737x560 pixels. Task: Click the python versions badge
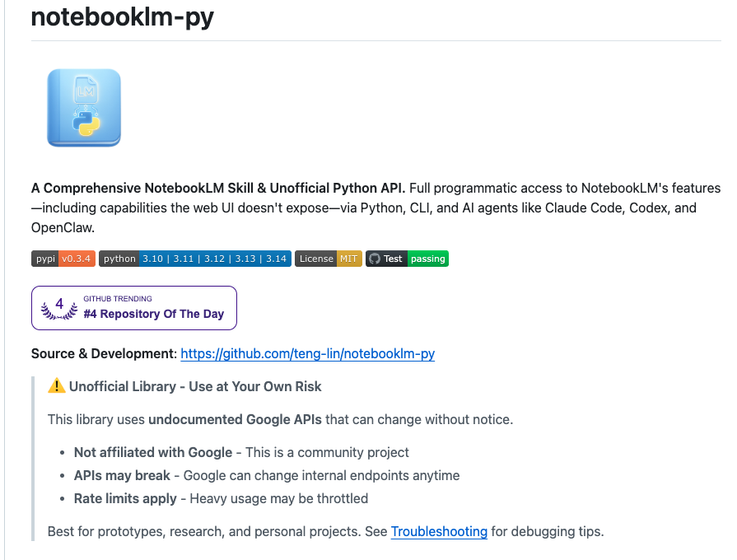click(195, 259)
